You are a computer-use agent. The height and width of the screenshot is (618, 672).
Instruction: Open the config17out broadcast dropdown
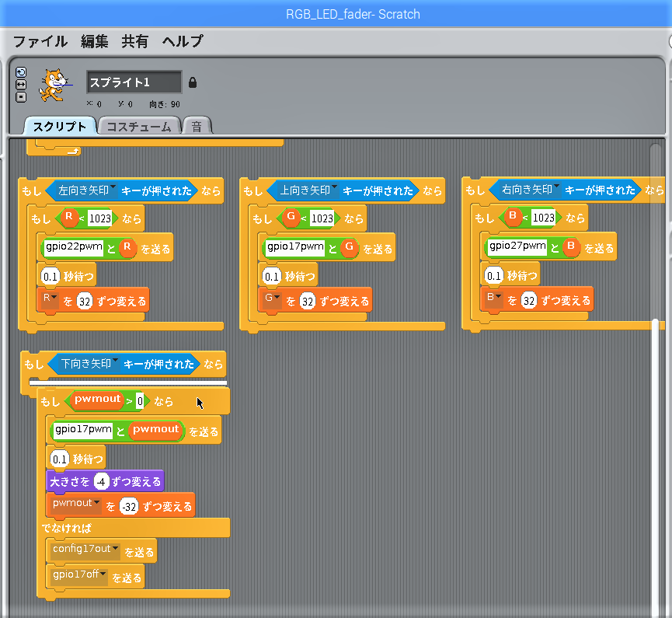click(x=116, y=549)
